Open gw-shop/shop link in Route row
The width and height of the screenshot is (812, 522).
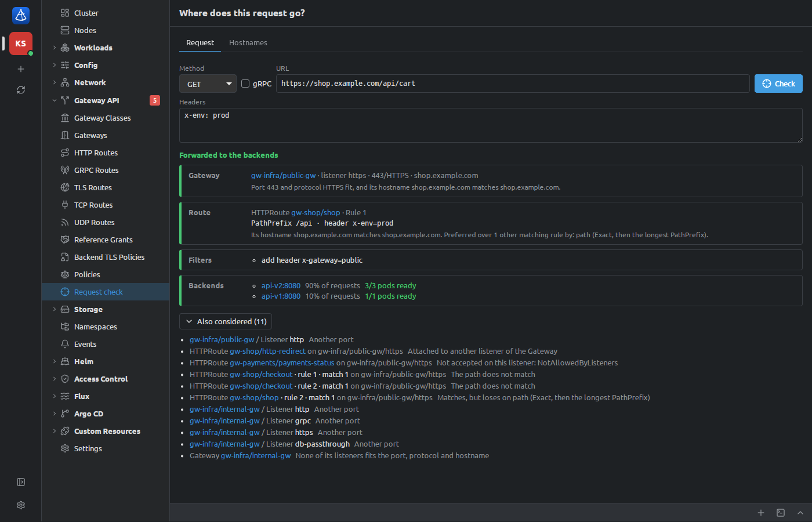pos(316,212)
